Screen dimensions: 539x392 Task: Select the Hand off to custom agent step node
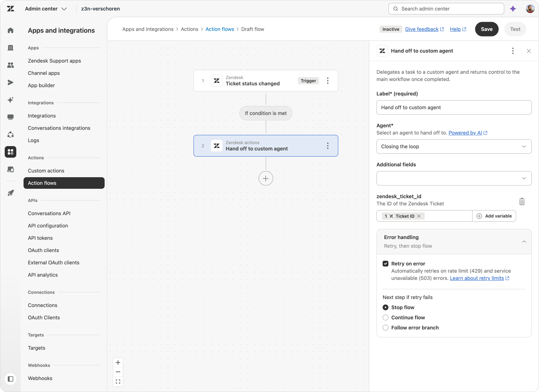click(266, 146)
